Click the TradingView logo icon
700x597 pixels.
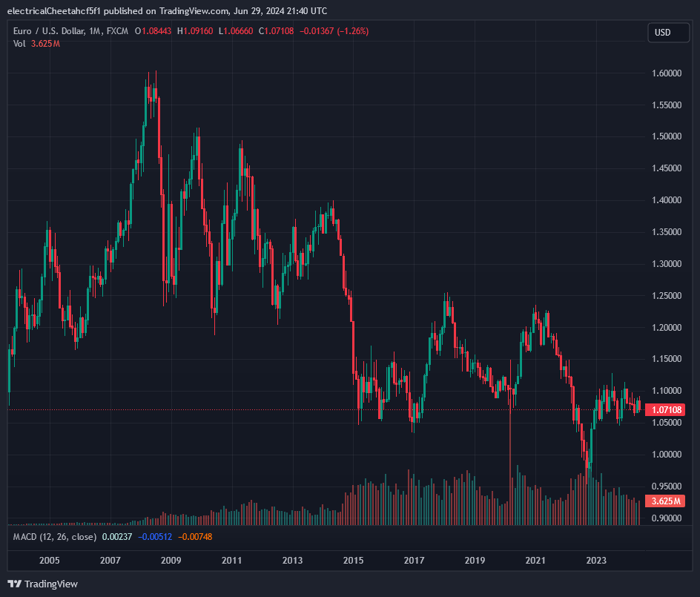tap(15, 584)
